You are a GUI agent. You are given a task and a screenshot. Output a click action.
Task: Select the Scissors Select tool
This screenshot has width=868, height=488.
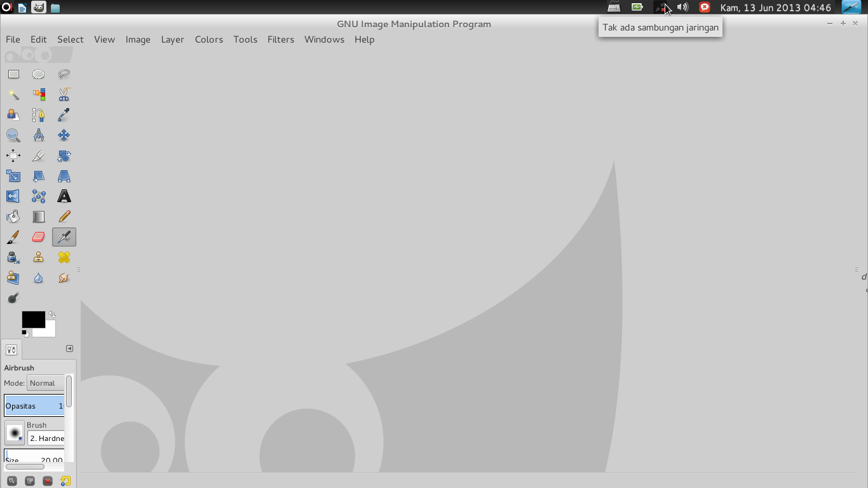(64, 95)
